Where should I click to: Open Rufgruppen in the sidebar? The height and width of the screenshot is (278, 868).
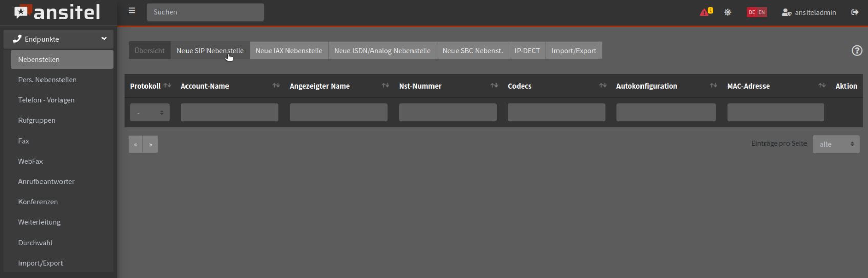(x=37, y=120)
